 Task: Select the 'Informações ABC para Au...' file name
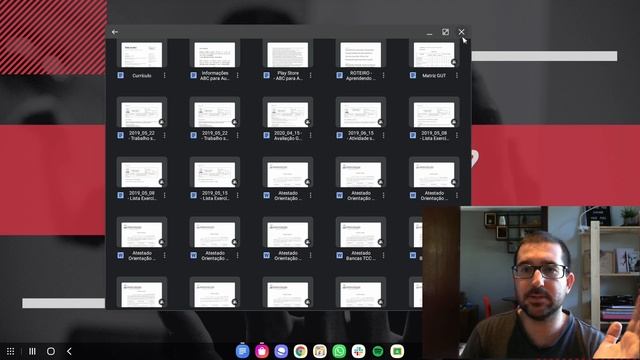(215, 76)
